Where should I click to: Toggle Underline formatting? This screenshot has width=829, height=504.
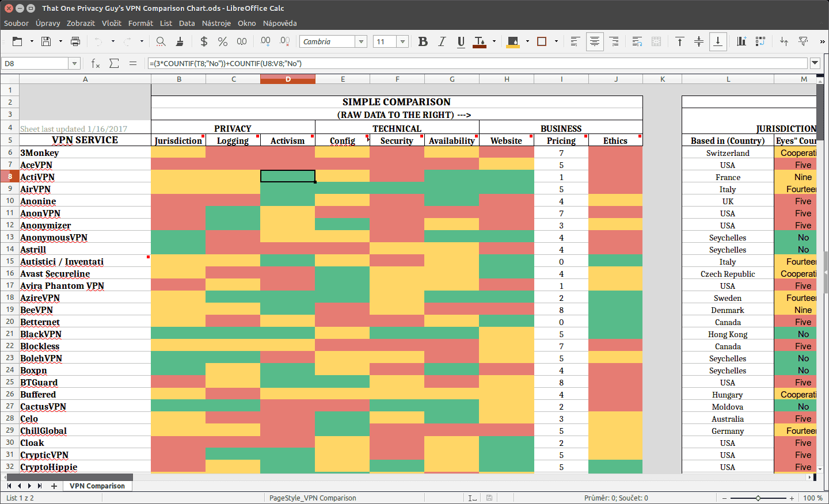pyautogui.click(x=461, y=41)
